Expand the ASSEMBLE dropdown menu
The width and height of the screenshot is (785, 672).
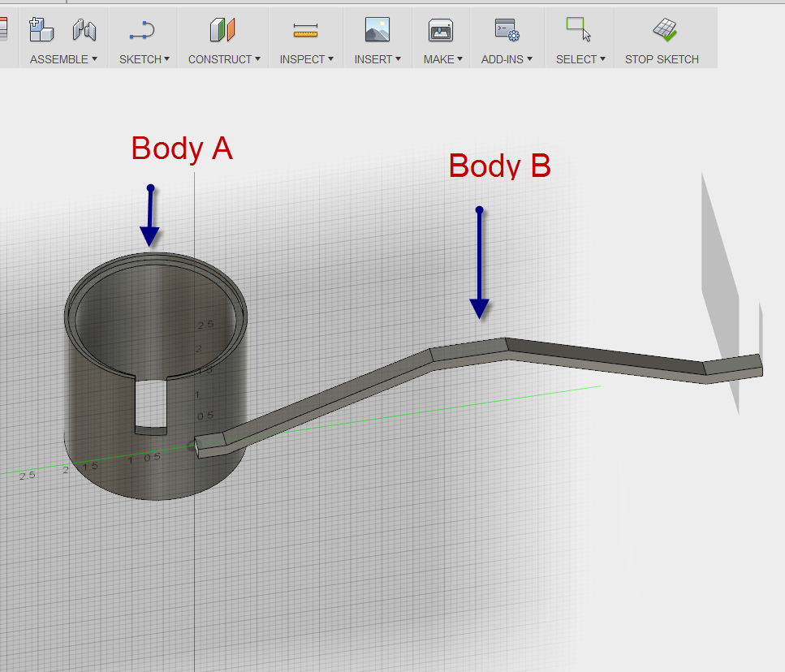(63, 59)
